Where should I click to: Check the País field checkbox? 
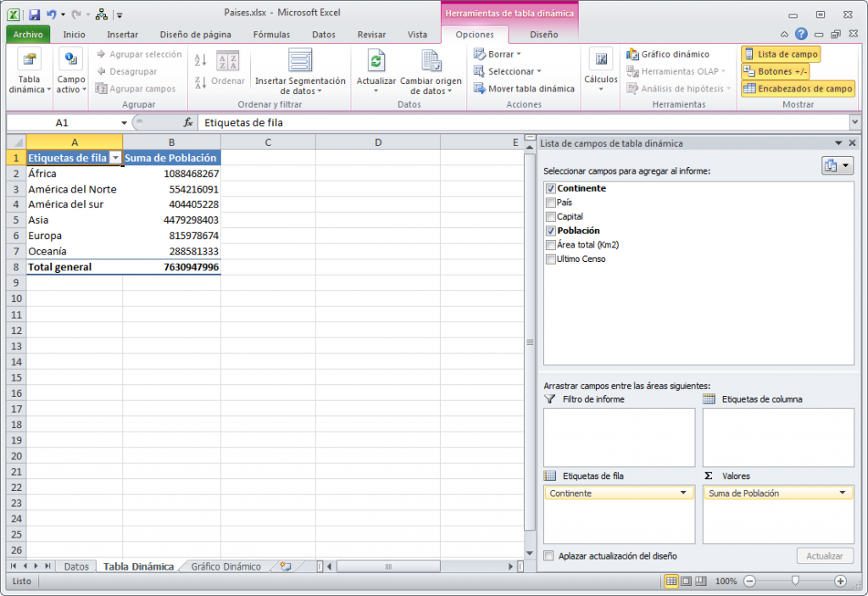[551, 203]
